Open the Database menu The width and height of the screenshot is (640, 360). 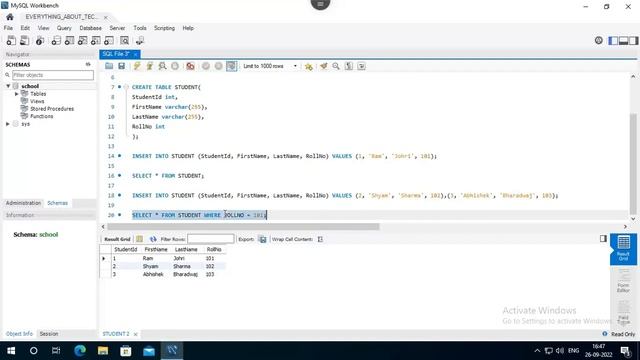(91, 28)
